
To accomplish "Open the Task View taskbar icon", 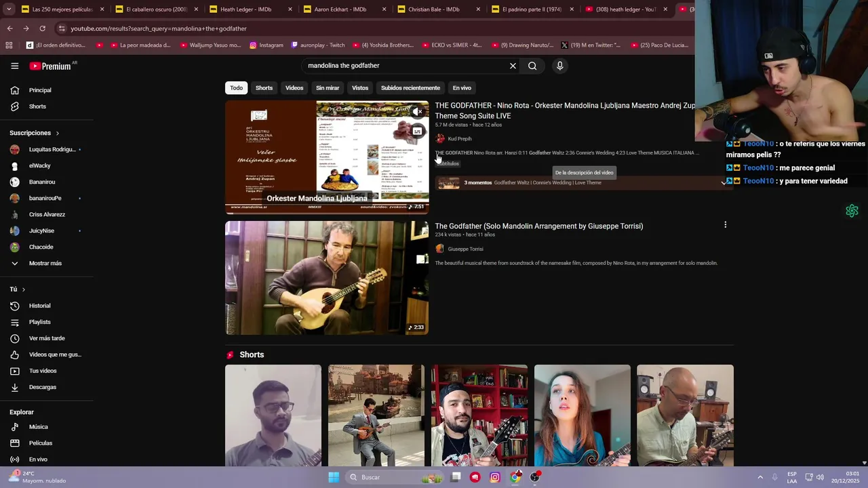I will tap(456, 477).
